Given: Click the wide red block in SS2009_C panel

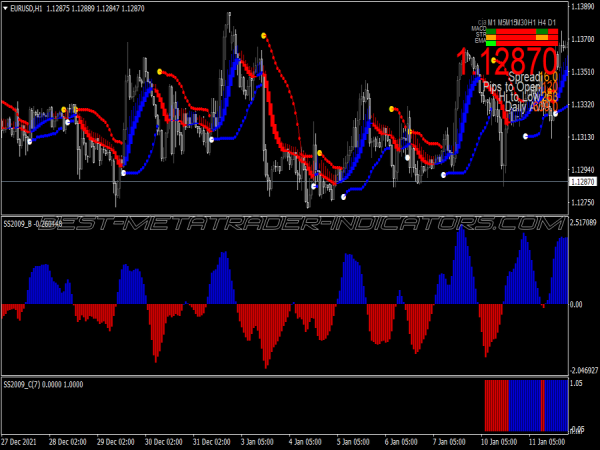Looking at the screenshot, I should (497, 405).
